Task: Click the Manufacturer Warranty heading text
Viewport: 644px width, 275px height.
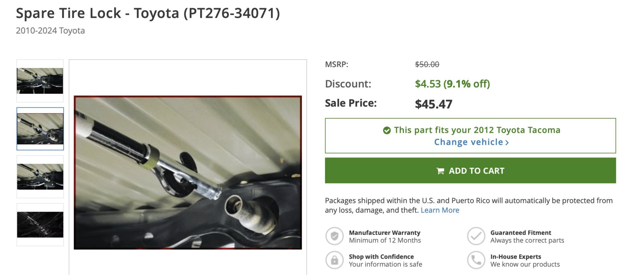Action: (x=384, y=232)
